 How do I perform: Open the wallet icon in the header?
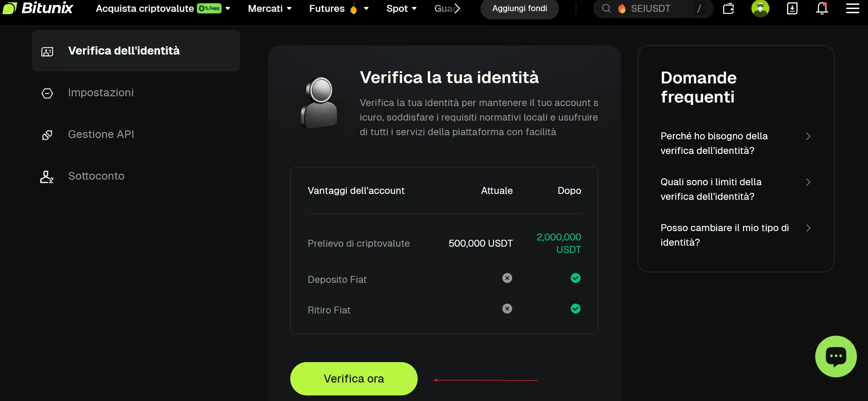pos(728,9)
